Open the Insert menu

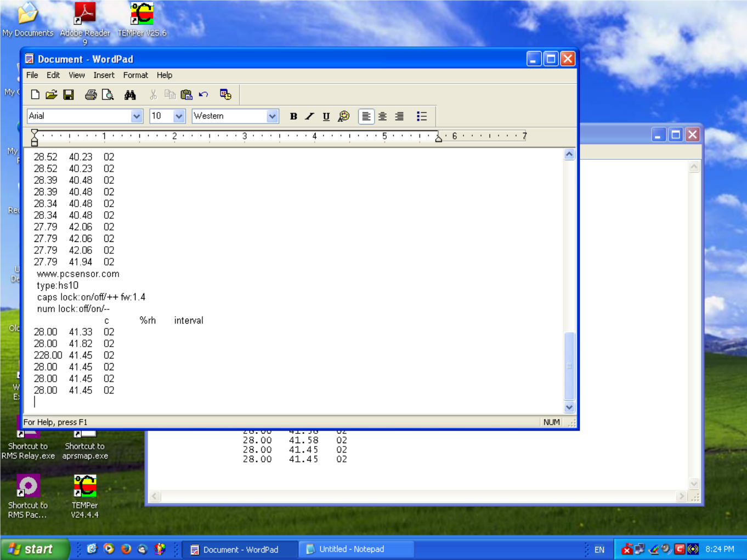(104, 75)
